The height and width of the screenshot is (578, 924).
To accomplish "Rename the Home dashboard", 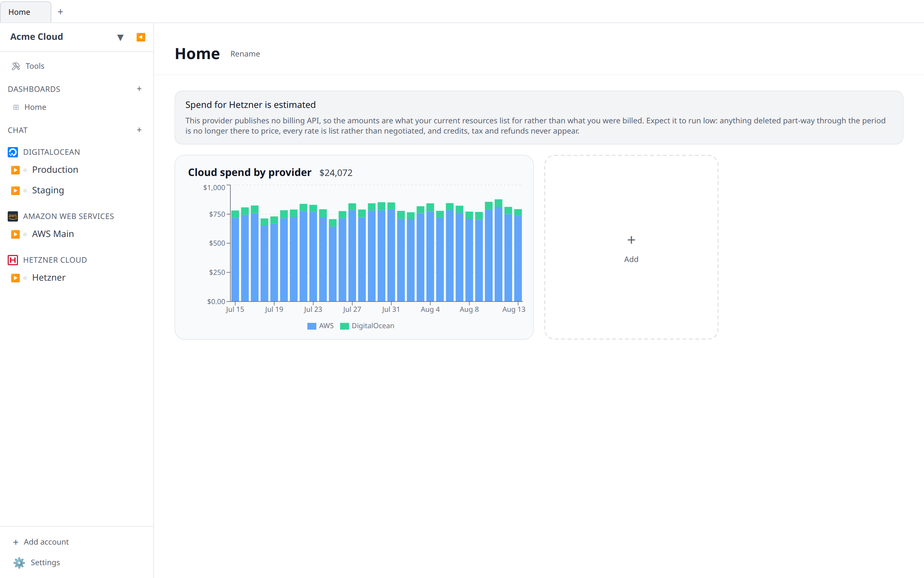I will 245,54.
